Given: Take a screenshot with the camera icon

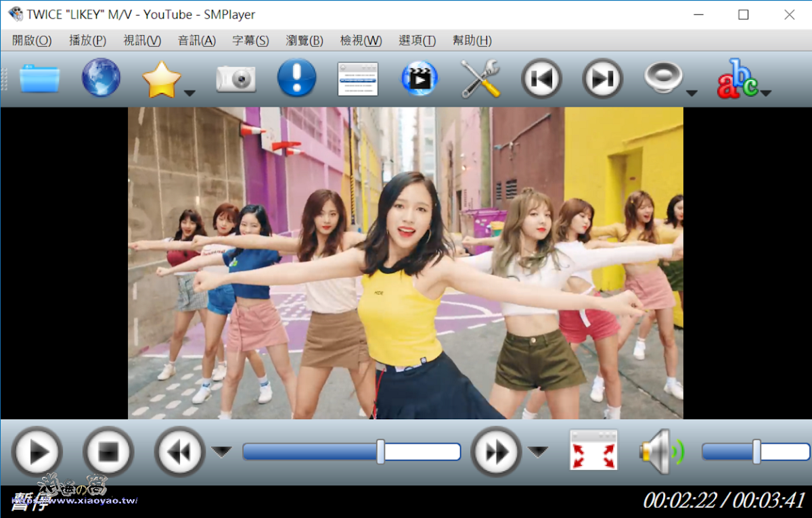Looking at the screenshot, I should (x=236, y=79).
